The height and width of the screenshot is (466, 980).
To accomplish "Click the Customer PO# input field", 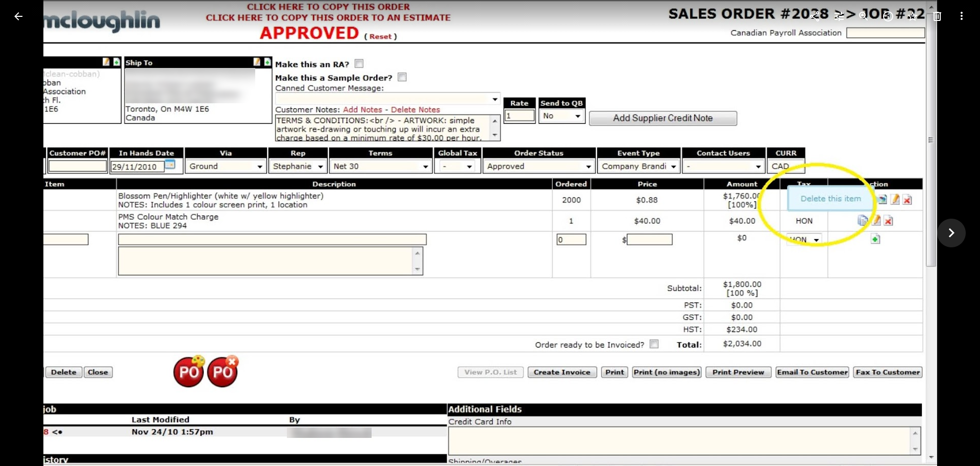I will click(78, 166).
